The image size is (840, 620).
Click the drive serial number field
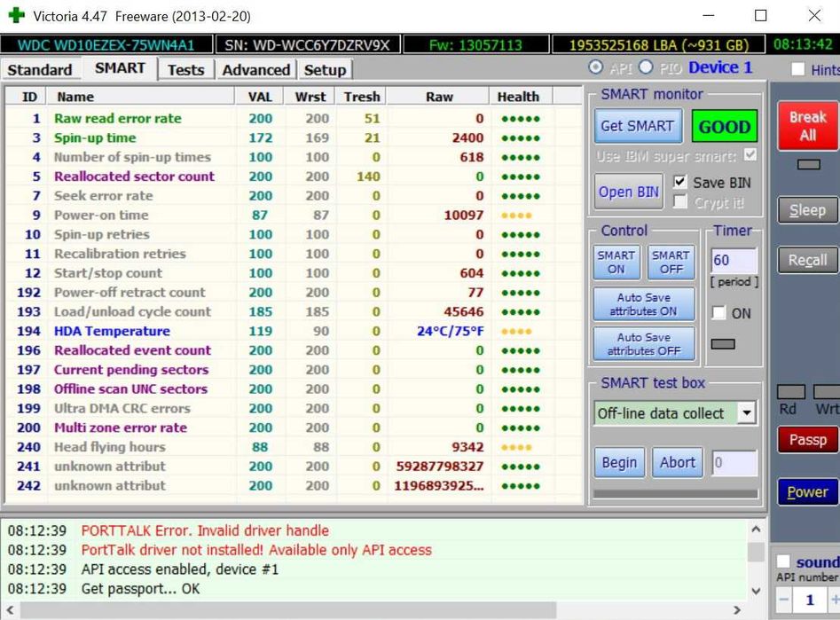click(308, 44)
